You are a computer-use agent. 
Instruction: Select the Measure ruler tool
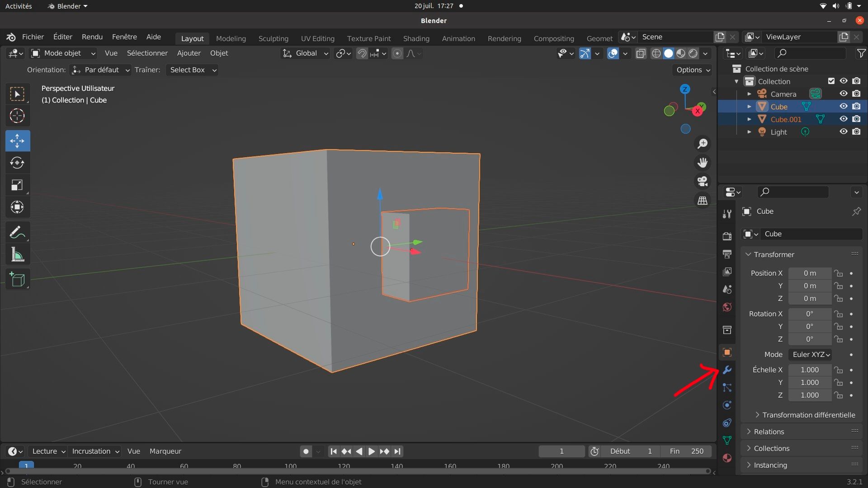17,255
